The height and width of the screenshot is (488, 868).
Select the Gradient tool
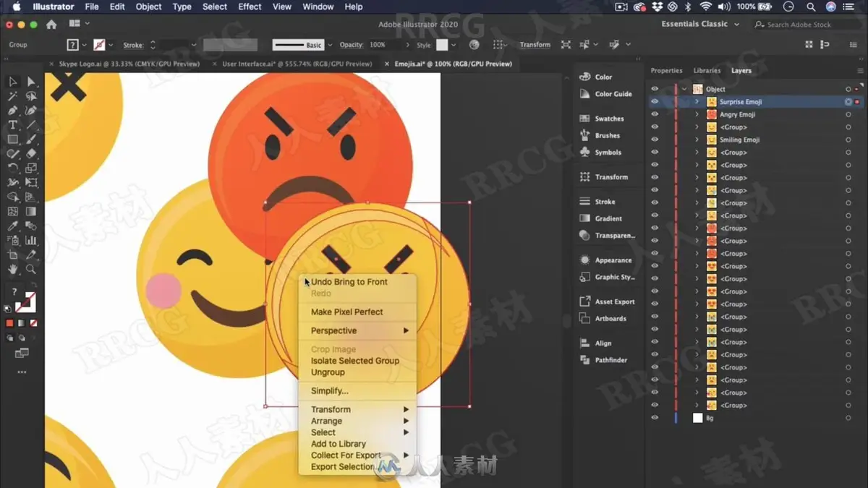(x=31, y=212)
